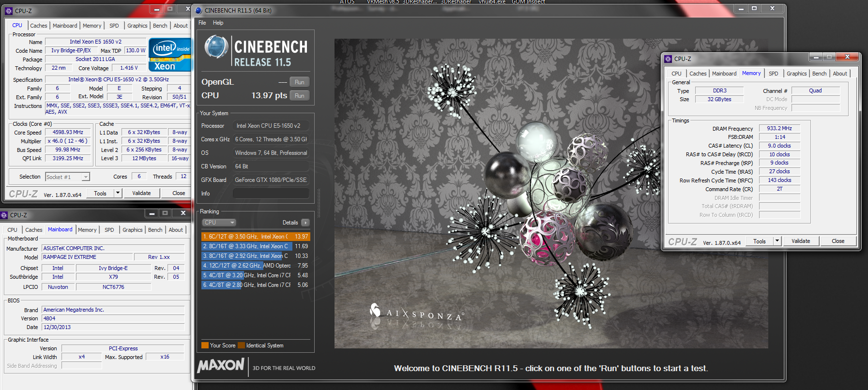Click Close in the CPU window
Image resolution: width=868 pixels, height=390 pixels.
179,193
